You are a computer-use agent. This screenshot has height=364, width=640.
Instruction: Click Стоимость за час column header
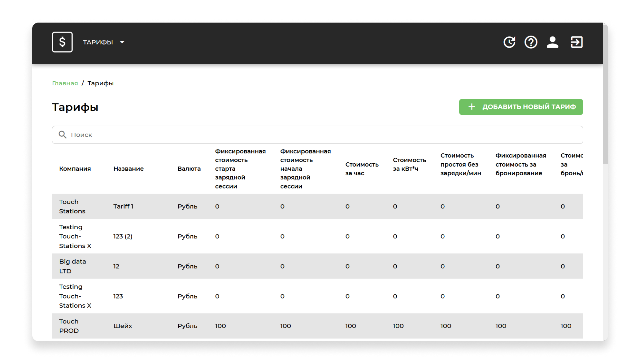362,169
